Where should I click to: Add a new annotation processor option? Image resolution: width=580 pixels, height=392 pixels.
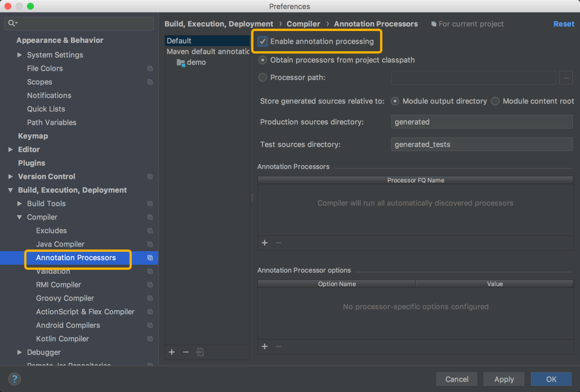pyautogui.click(x=265, y=347)
